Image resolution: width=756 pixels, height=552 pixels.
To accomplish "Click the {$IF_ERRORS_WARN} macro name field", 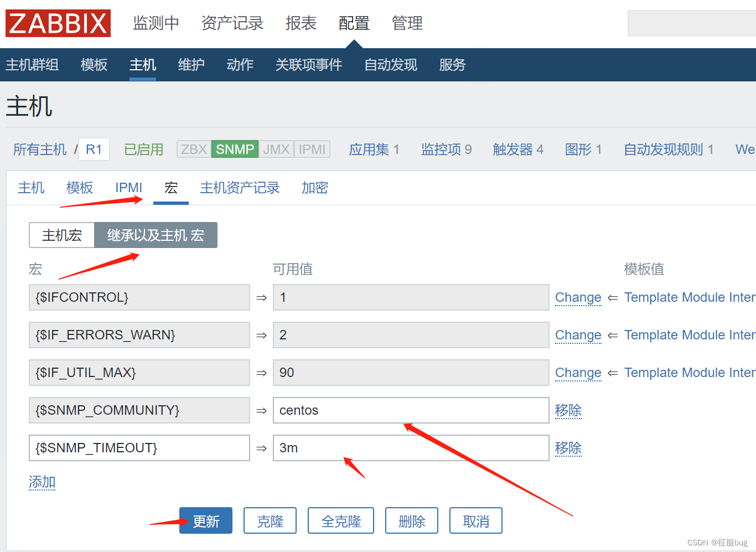I will tap(139, 335).
